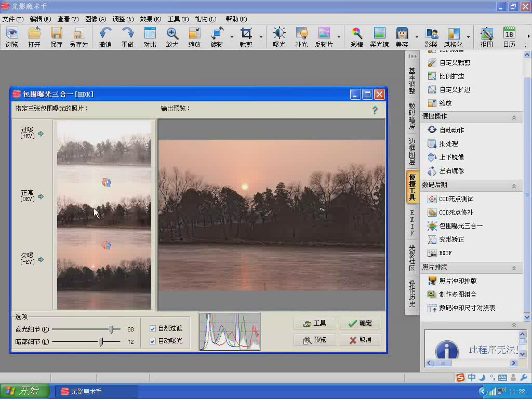Toggle the 自然过渡 checkbox
532x399 pixels.
[x=153, y=328]
